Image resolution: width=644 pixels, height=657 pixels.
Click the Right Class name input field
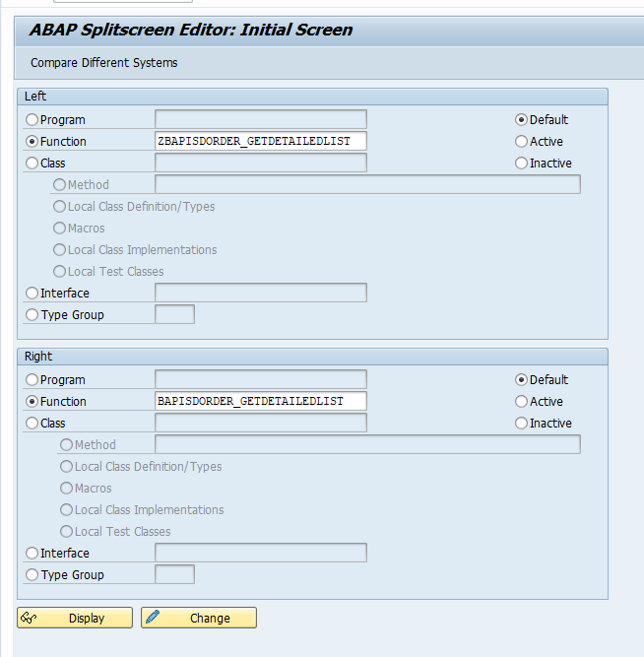point(260,423)
